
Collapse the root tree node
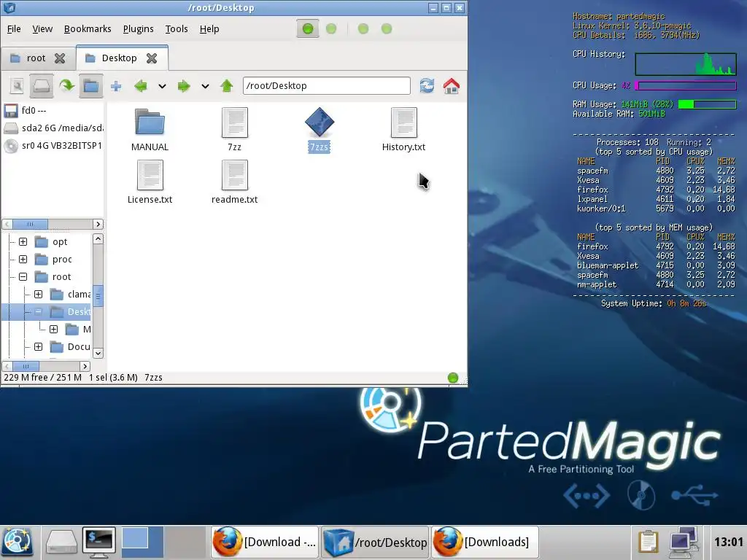(23, 277)
